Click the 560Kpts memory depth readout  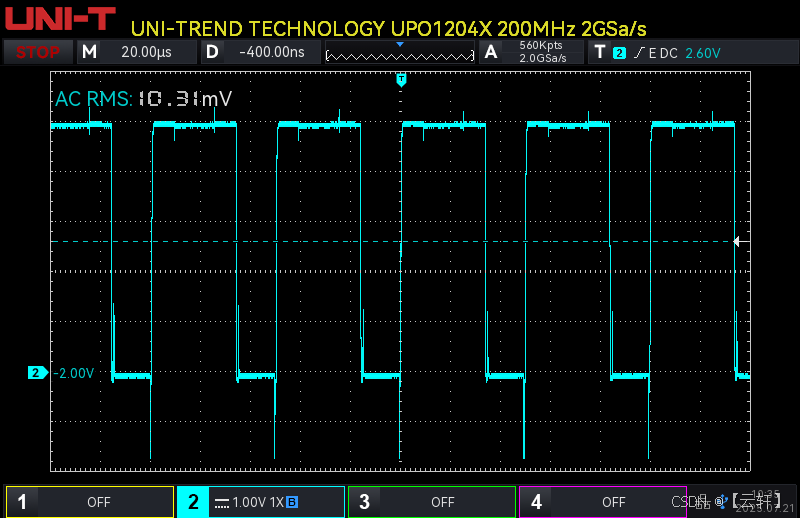tap(541, 45)
